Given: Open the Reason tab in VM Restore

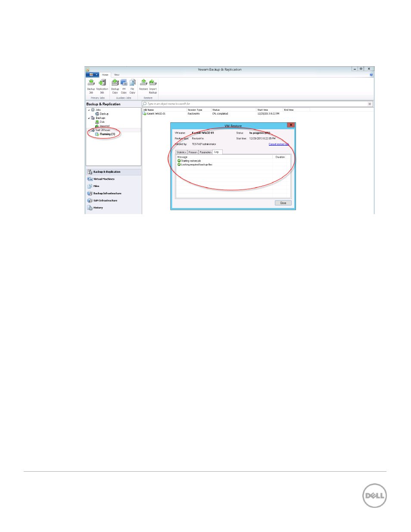Looking at the screenshot, I should tap(193, 152).
